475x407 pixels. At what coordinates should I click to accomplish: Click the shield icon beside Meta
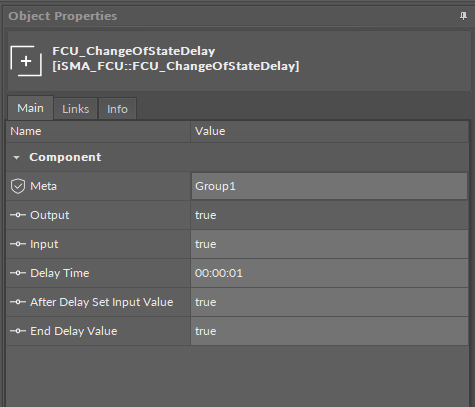point(18,186)
